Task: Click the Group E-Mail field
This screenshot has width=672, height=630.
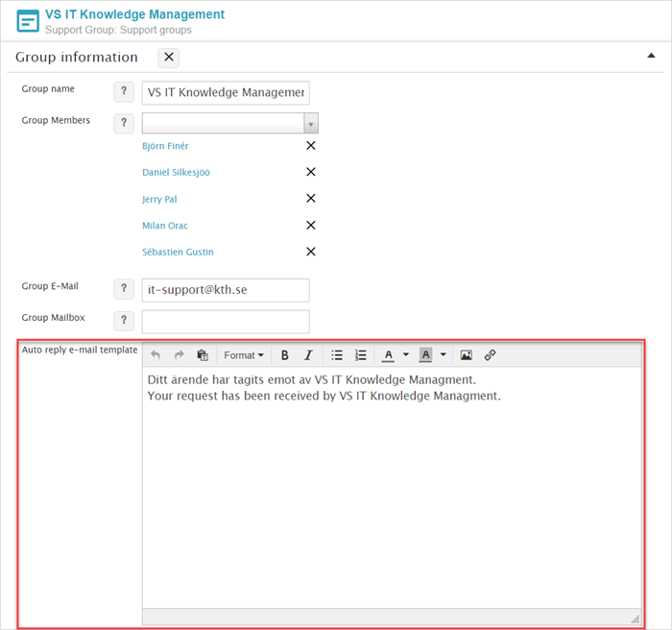Action: 226,290
